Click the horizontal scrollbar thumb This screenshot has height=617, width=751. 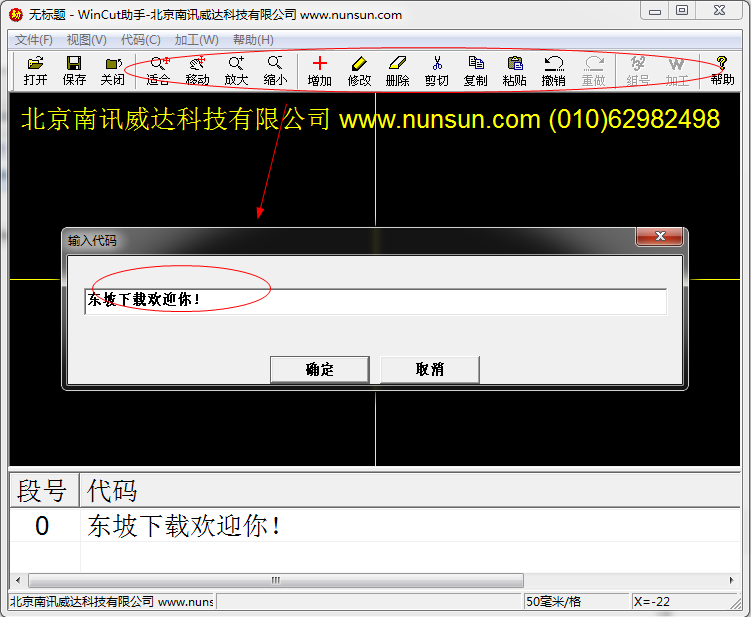pyautogui.click(x=276, y=580)
